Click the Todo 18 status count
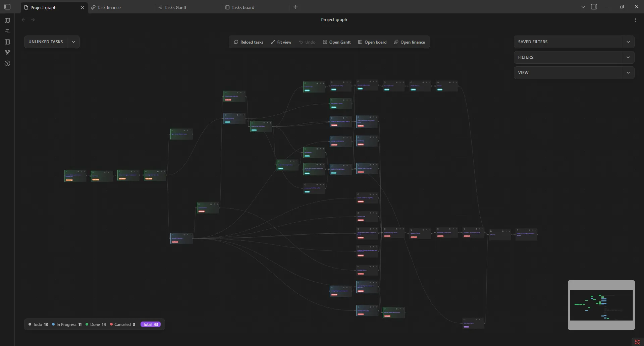This screenshot has width=644, height=346. 38,325
